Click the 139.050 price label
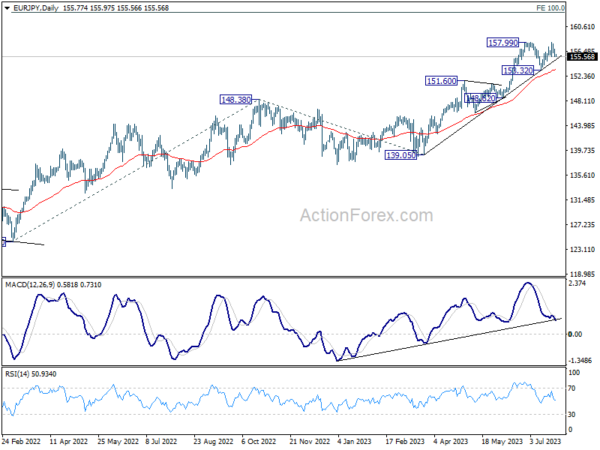600x450 pixels. [401, 155]
